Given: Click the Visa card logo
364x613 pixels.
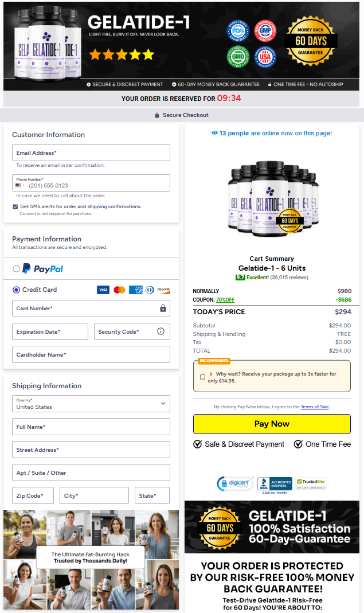Looking at the screenshot, I should coord(103,290).
